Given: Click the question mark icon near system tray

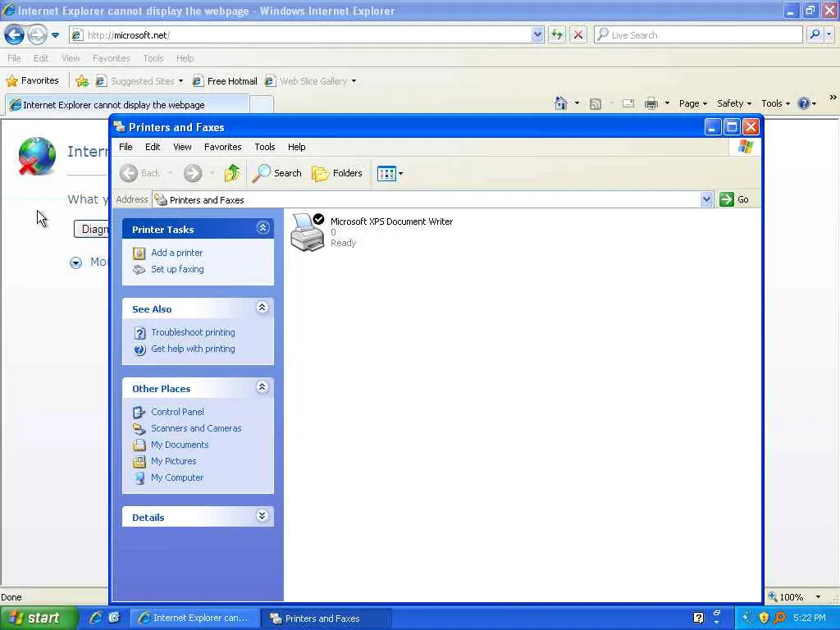Looking at the screenshot, I should 698,619.
